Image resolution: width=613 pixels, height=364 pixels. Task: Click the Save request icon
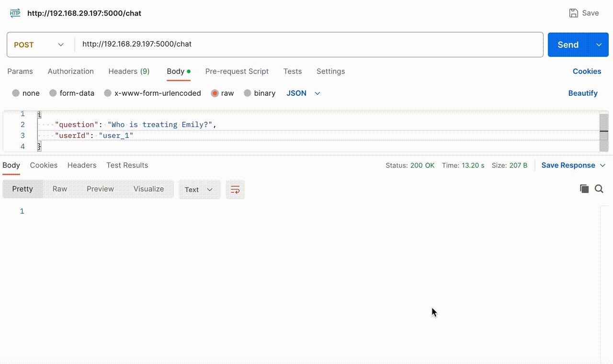click(573, 13)
